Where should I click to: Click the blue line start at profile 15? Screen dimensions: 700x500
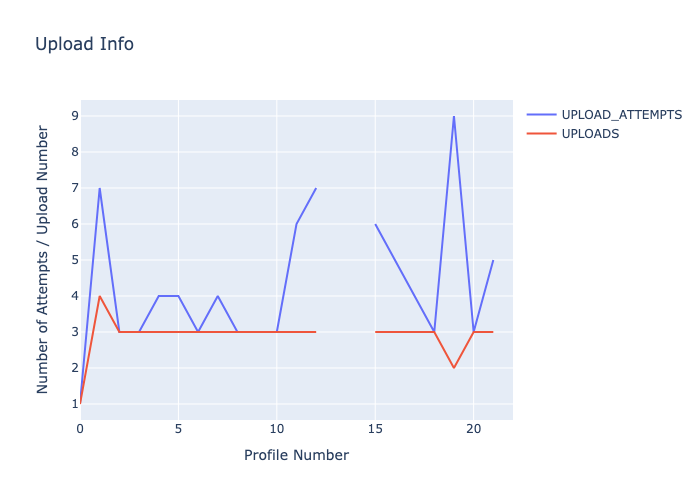(x=375, y=224)
